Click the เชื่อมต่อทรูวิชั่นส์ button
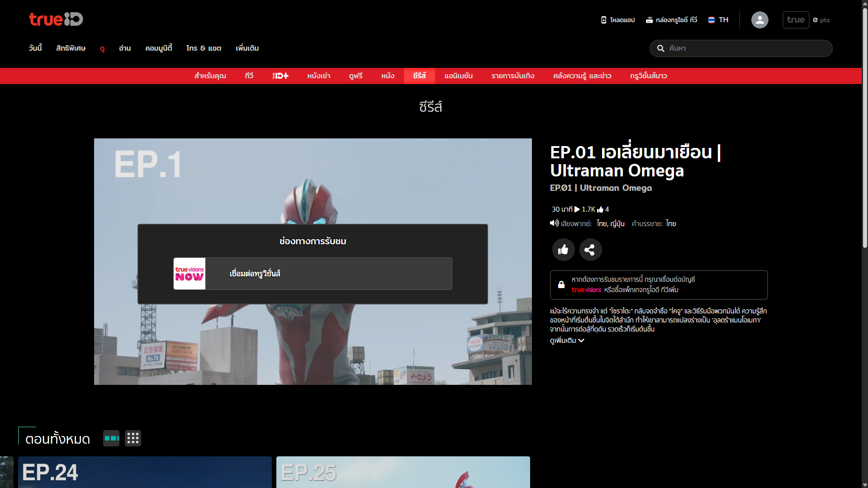This screenshot has height=488, width=868. (x=313, y=274)
